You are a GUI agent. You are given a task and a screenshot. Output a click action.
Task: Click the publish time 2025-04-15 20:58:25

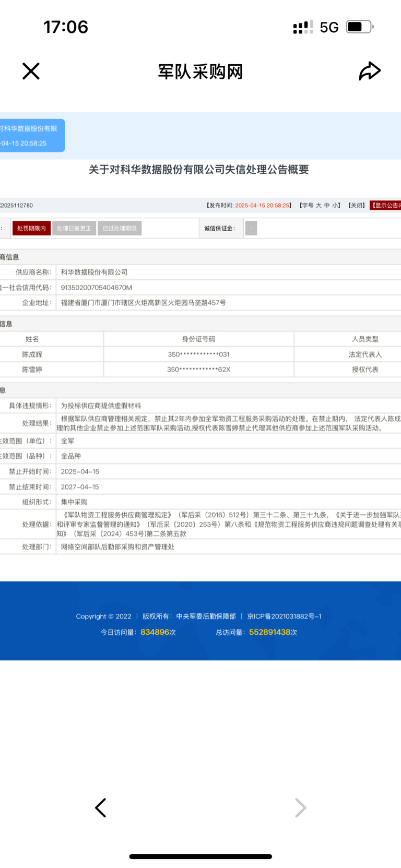262,205
